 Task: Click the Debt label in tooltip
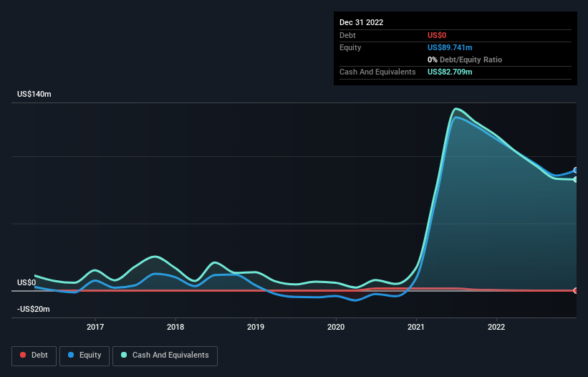tap(347, 35)
